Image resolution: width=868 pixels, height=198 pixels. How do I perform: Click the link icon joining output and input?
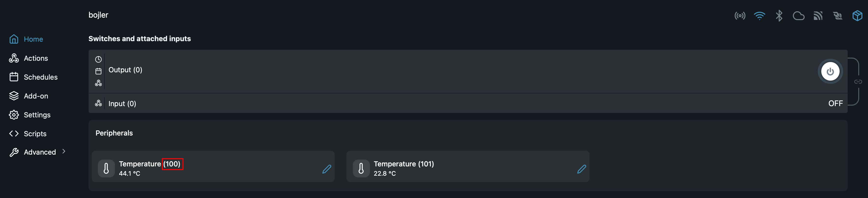point(858,82)
